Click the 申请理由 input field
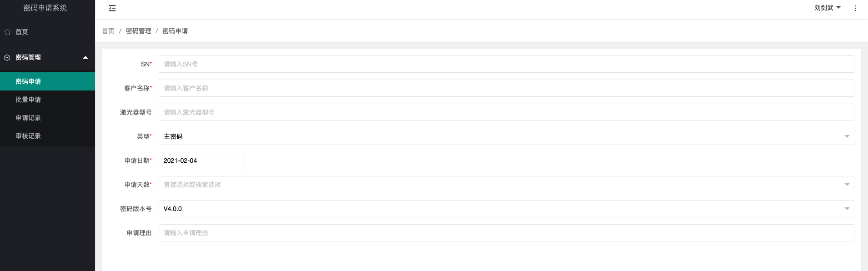The width and height of the screenshot is (868, 271). [506, 233]
